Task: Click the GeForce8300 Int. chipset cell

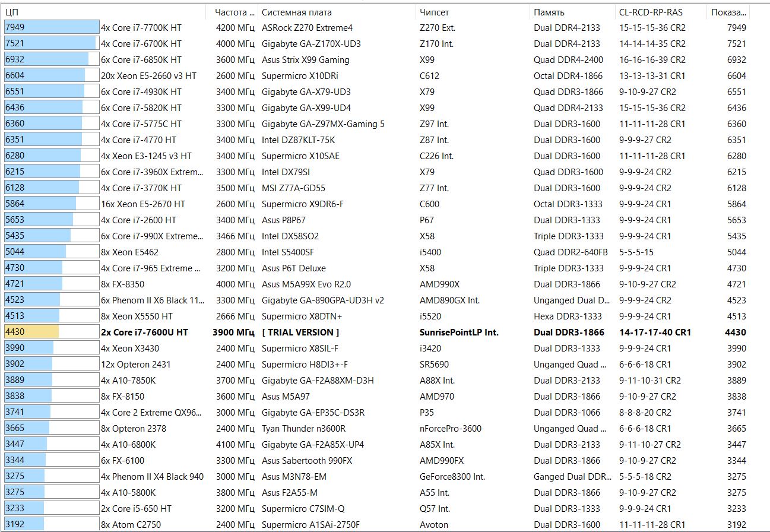Action: [x=452, y=477]
